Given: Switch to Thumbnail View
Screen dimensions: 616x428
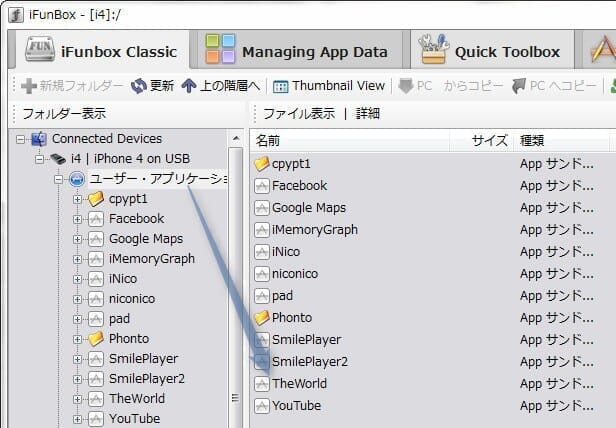Looking at the screenshot, I should [281, 86].
